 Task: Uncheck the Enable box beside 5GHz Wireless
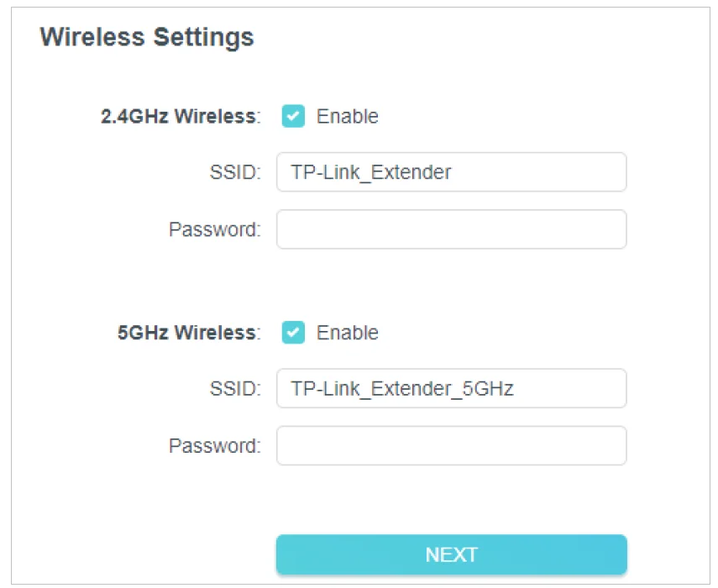[x=291, y=332]
